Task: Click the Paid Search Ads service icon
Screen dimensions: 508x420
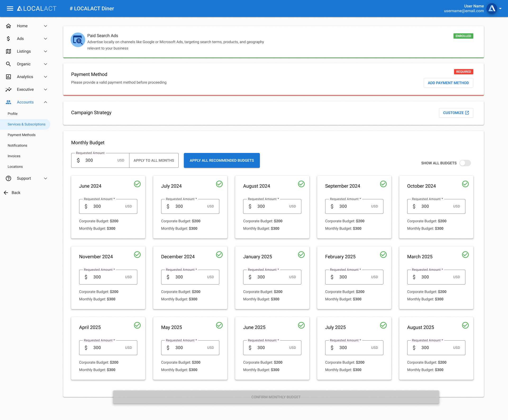Action: pyautogui.click(x=78, y=40)
